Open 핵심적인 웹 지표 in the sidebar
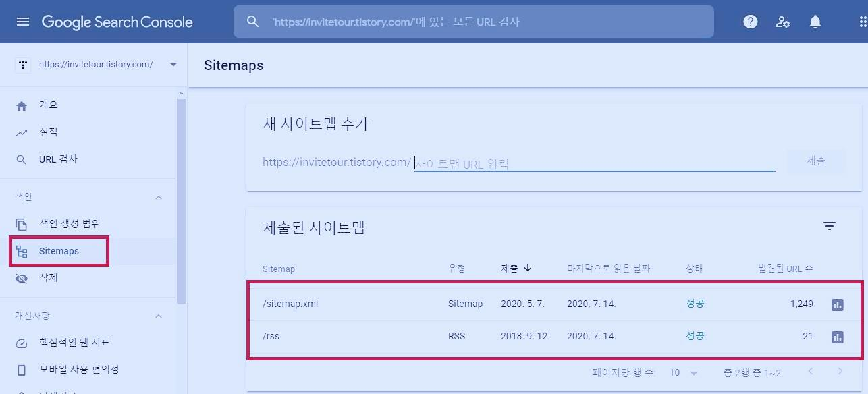 pos(74,343)
